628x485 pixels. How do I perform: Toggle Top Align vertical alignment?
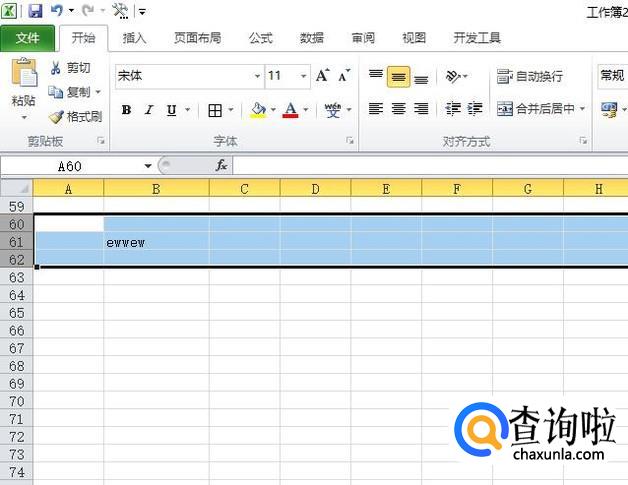[x=376, y=76]
